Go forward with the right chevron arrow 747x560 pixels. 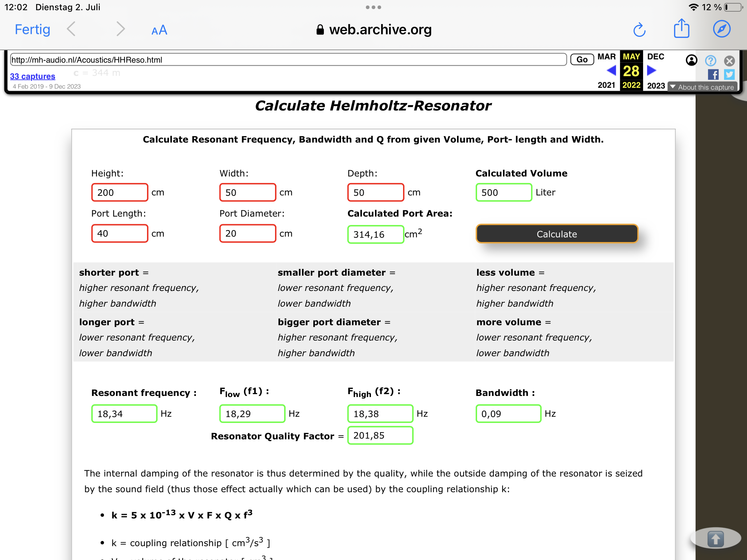(x=120, y=29)
